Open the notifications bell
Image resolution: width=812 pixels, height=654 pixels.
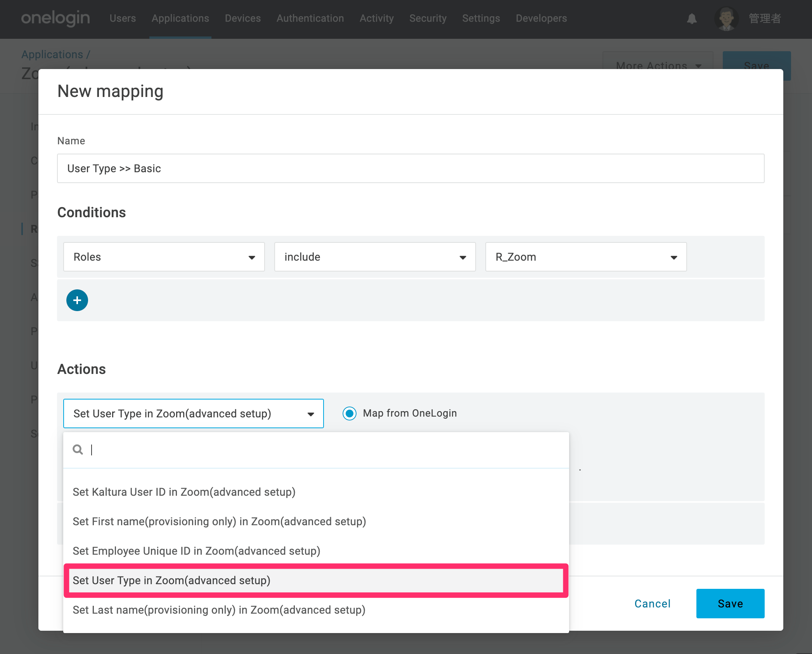[692, 19]
